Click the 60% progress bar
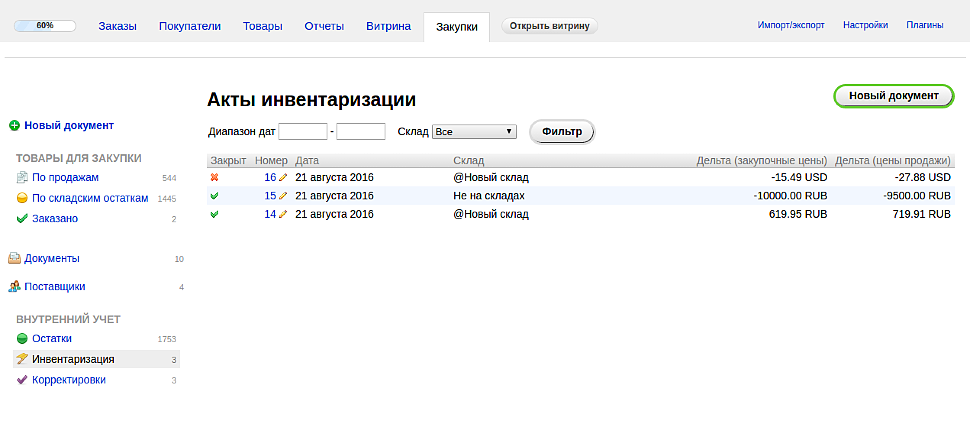The image size is (970, 440). [45, 26]
